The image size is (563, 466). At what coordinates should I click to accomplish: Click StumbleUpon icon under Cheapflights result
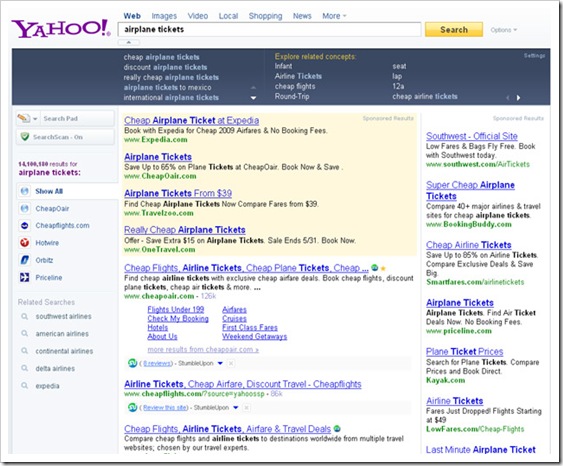click(x=132, y=407)
